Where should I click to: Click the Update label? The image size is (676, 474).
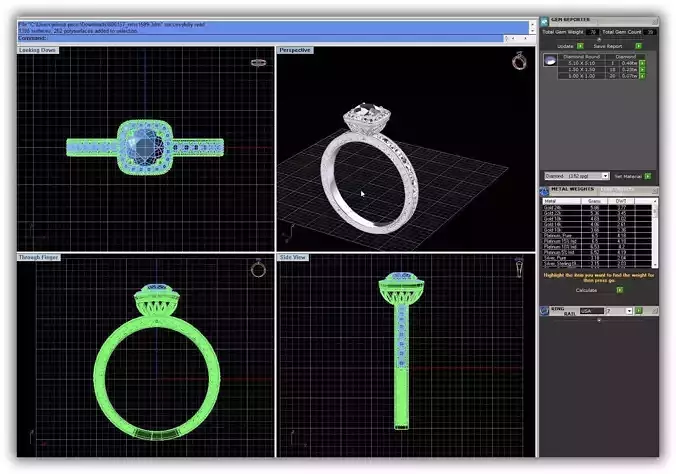[x=565, y=46]
